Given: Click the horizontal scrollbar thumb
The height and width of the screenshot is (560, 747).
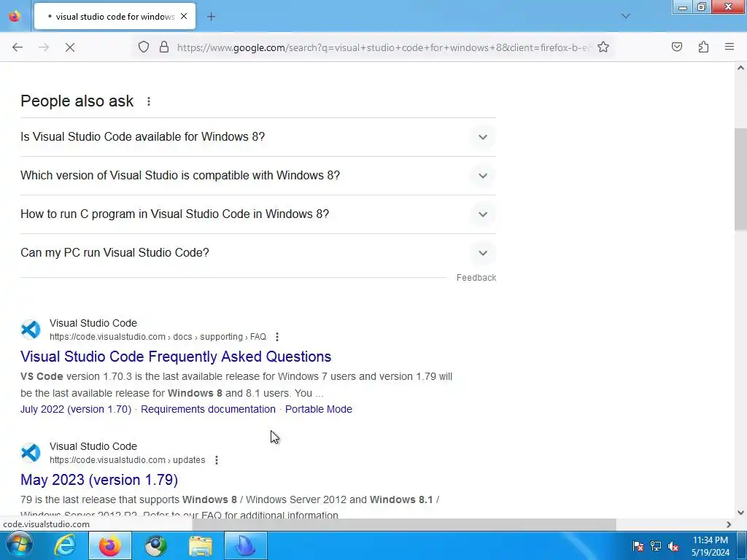Looking at the screenshot, I should point(404,524).
